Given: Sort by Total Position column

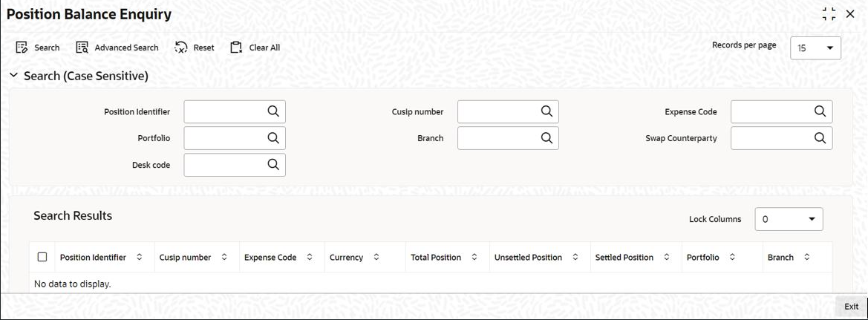Looking at the screenshot, I should 474,258.
